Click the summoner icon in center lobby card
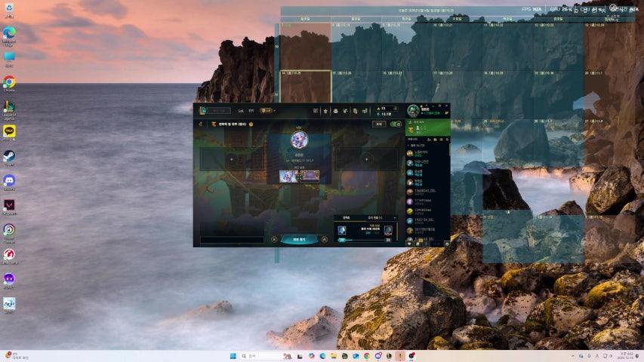The width and height of the screenshot is (644, 362). pyautogui.click(x=300, y=140)
